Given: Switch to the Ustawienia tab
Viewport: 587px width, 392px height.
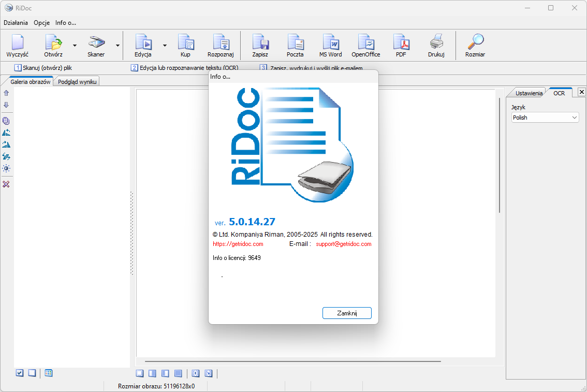Looking at the screenshot, I should coord(529,93).
